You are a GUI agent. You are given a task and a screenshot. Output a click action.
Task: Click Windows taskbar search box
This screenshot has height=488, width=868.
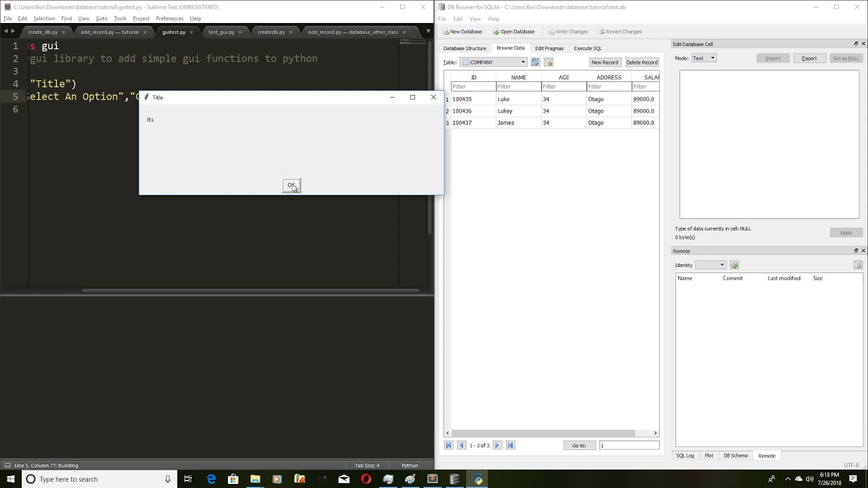100,479
